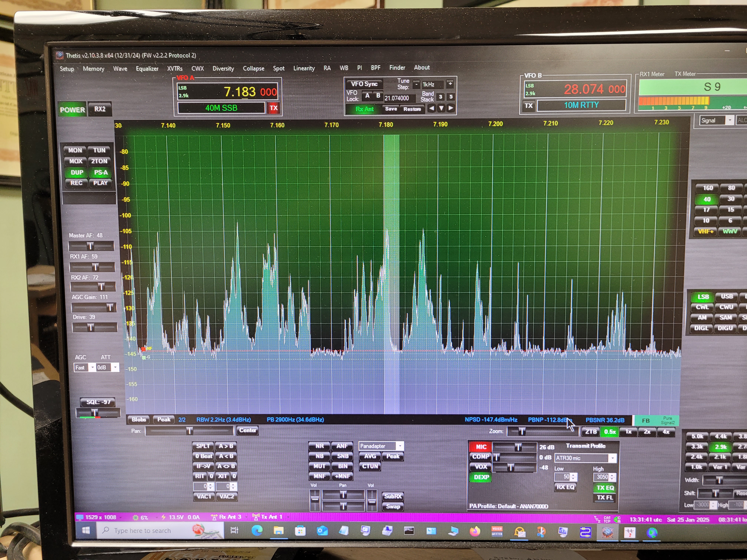Adjust the AGC Gain slider
Screen dimensions: 747x560
[x=94, y=308]
